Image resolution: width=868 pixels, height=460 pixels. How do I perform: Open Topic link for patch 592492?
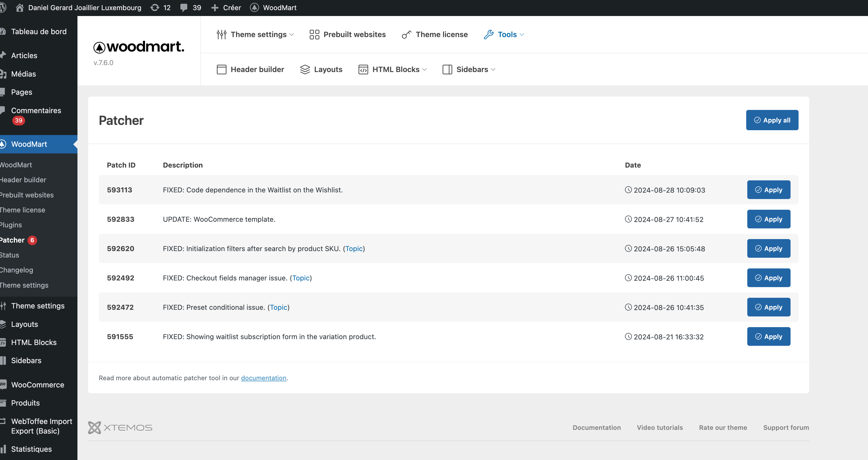(x=300, y=278)
